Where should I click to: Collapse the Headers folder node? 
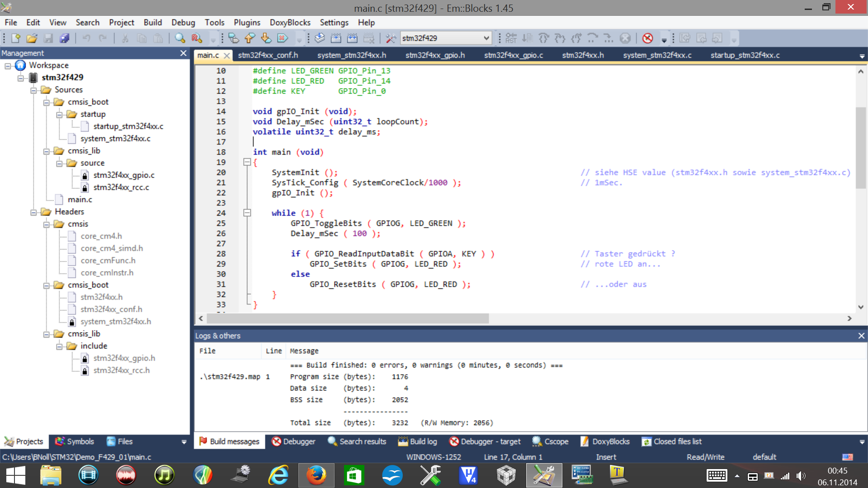[x=33, y=212]
